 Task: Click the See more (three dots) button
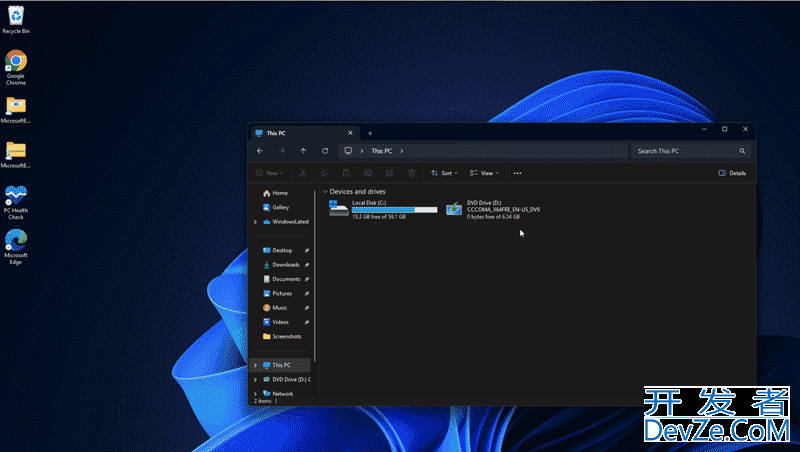click(517, 173)
